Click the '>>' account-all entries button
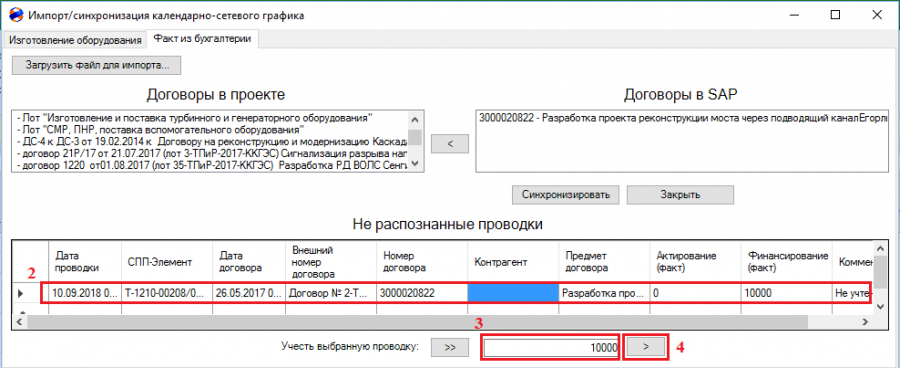The height and width of the screenshot is (368, 900). coord(450,346)
